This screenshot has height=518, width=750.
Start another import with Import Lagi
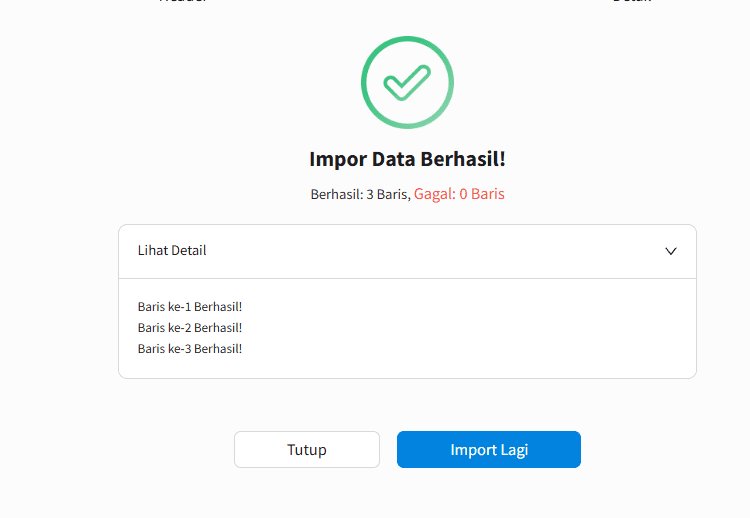[x=488, y=450]
